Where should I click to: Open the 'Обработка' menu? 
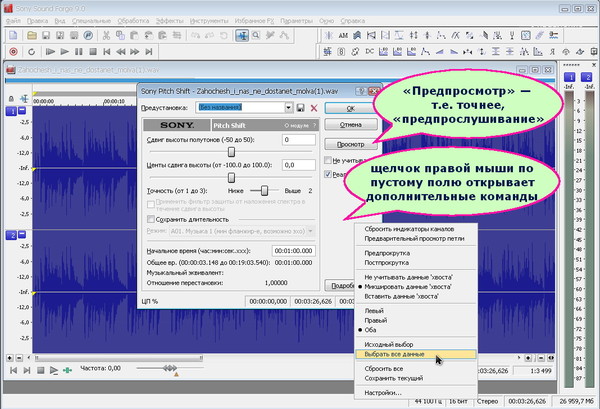133,21
